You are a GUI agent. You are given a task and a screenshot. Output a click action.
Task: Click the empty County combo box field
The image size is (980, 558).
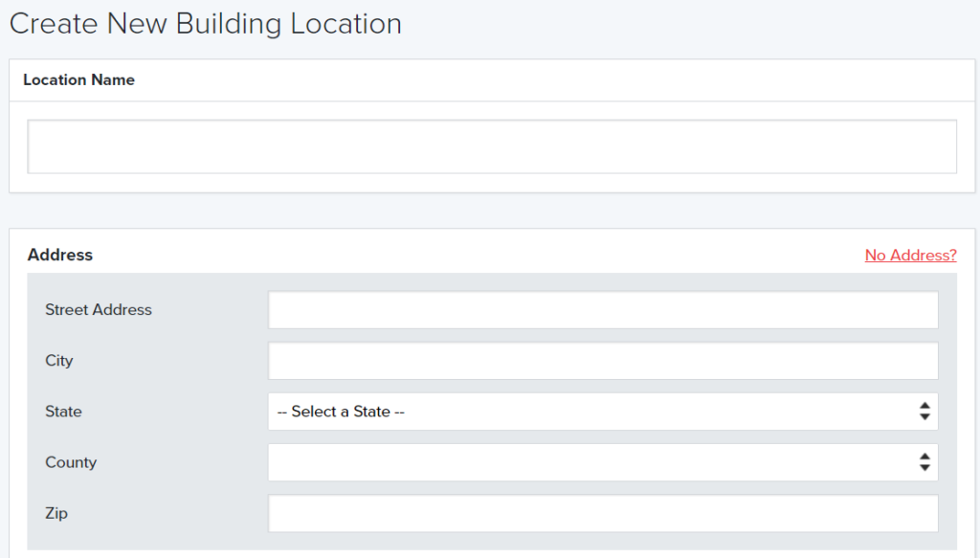(574, 462)
